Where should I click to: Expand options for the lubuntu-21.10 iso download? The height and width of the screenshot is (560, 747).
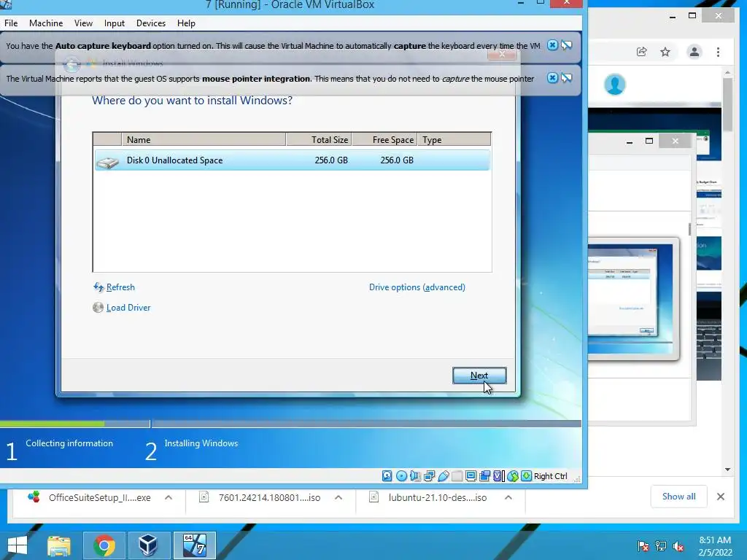tap(508, 497)
